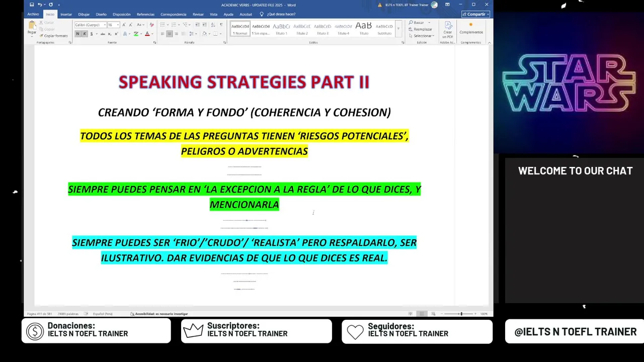Click the text highlight color icon

tap(135, 34)
